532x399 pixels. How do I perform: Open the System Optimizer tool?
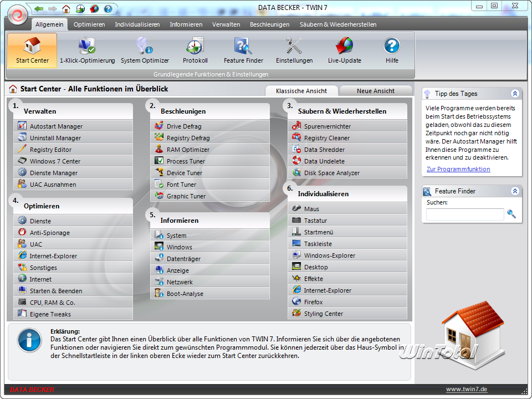coord(145,50)
